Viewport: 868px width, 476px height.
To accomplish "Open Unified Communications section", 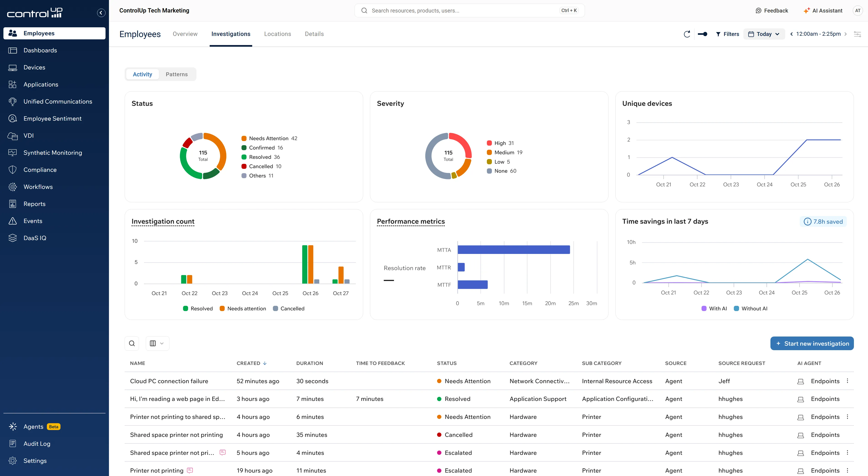I will pos(54,101).
